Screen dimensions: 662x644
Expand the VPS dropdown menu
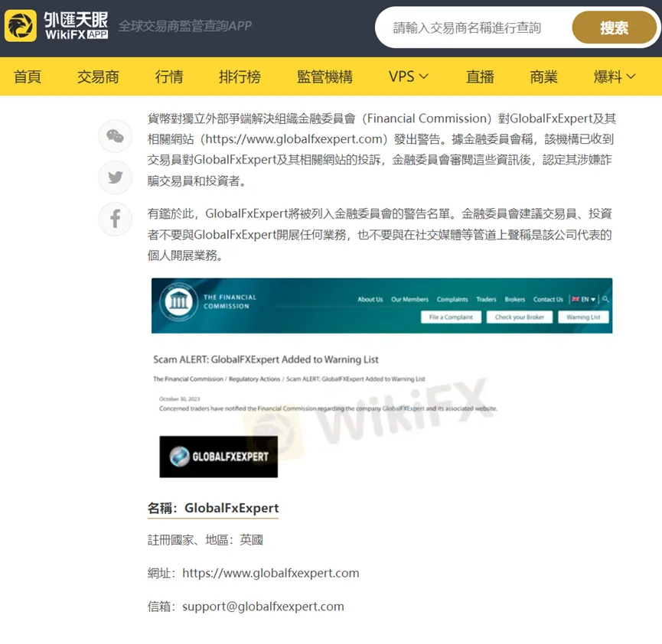click(x=408, y=76)
